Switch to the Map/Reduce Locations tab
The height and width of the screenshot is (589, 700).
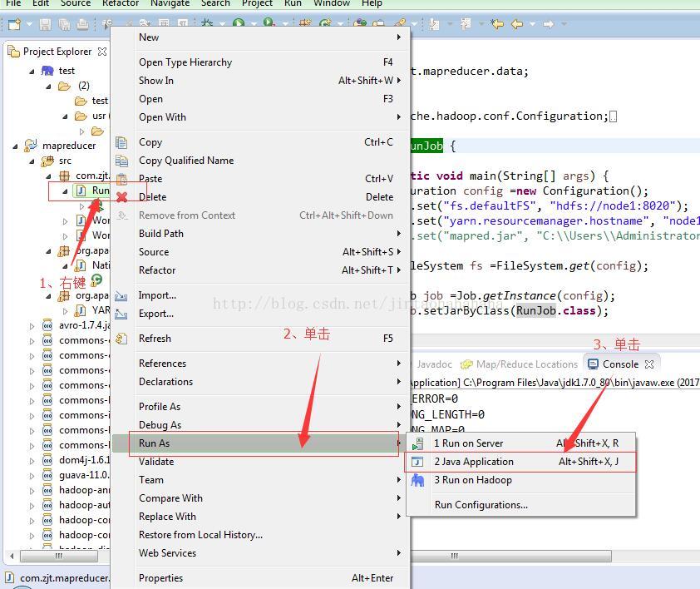click(x=520, y=364)
